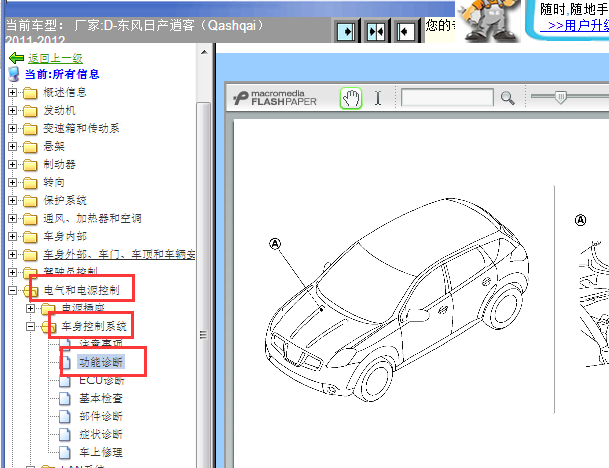Image resolution: width=609 pixels, height=468 pixels.
Task: Click the FlashPaper search text field
Action: 447,97
